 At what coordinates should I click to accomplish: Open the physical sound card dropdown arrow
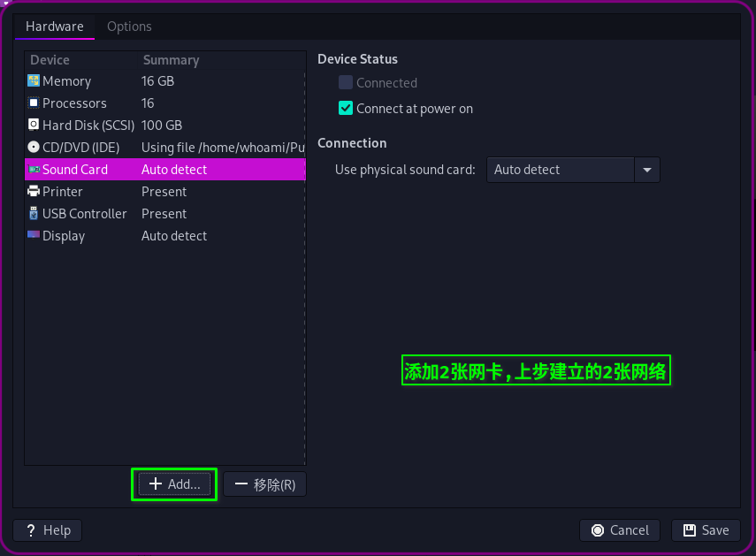coord(647,170)
